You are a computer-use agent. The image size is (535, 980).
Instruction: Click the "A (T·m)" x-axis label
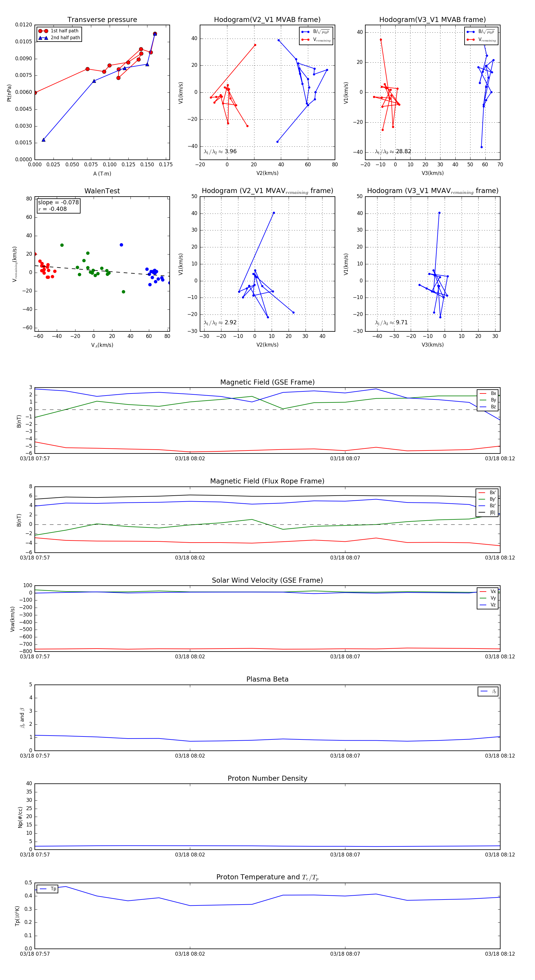[x=102, y=174]
